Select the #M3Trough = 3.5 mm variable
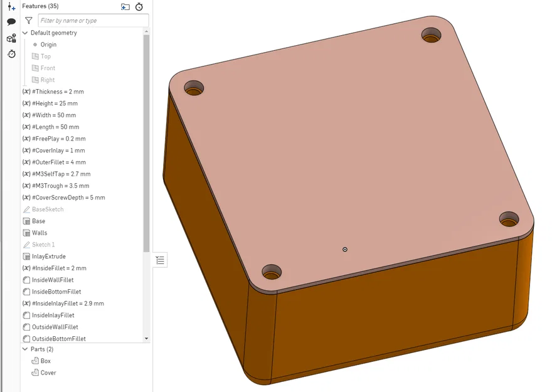The height and width of the screenshot is (392, 552). coord(56,186)
